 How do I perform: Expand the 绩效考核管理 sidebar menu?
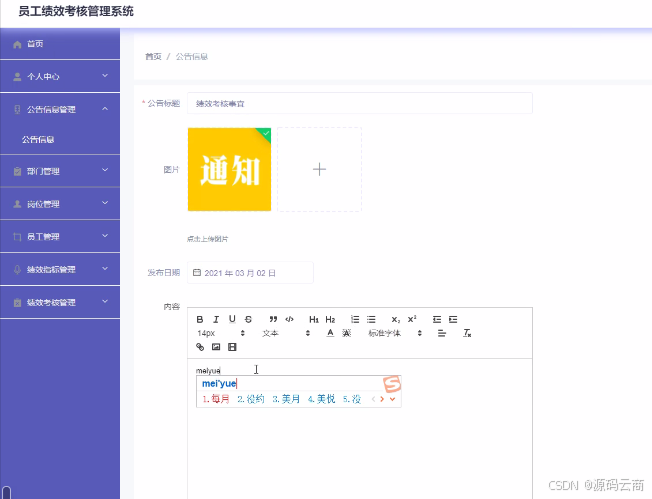(x=60, y=302)
